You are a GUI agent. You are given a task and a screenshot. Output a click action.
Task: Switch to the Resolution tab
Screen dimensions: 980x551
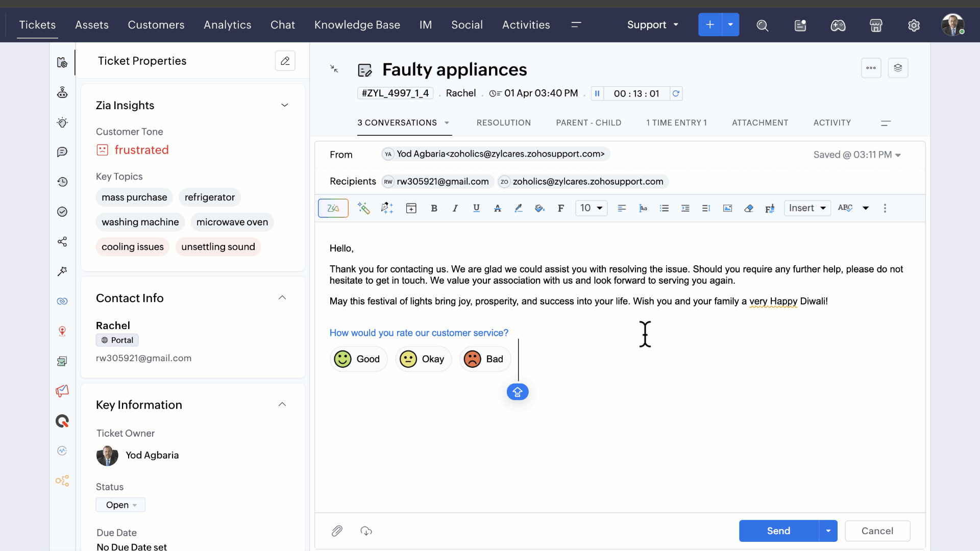point(503,123)
